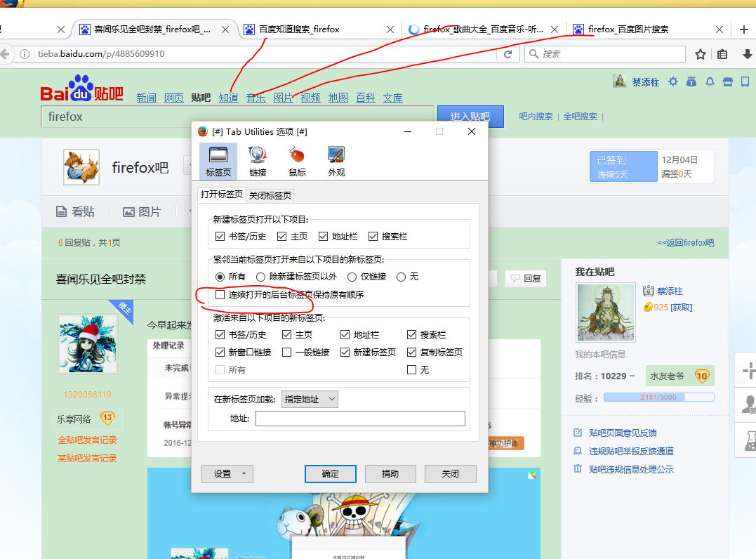Toggle the 新窗口链接 checkbox
This screenshot has height=559, width=756.
point(220,352)
